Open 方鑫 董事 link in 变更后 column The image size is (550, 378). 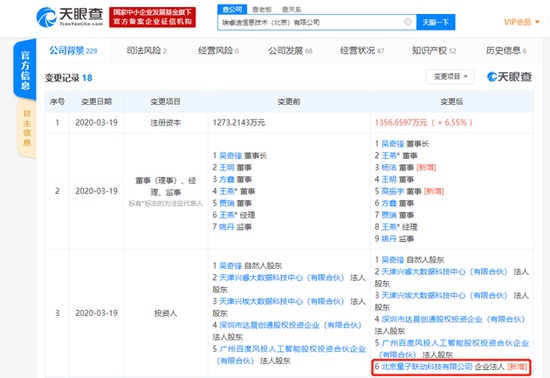tap(389, 203)
